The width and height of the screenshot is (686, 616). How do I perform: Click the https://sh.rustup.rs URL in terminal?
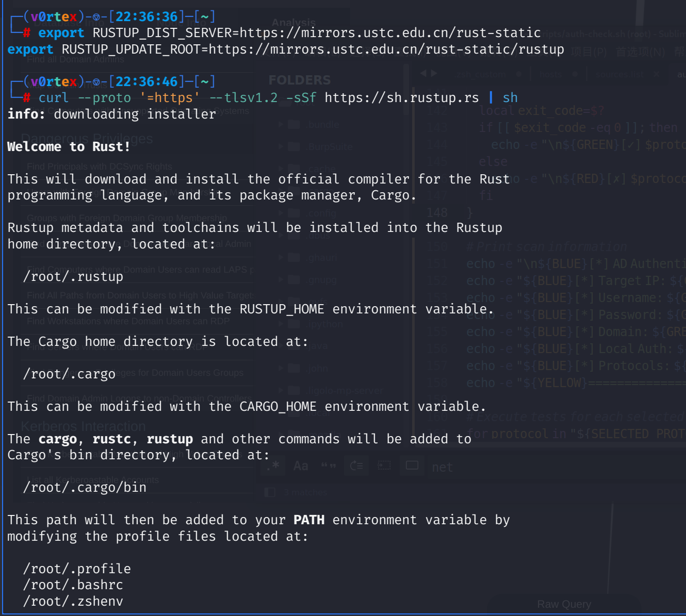coord(402,97)
